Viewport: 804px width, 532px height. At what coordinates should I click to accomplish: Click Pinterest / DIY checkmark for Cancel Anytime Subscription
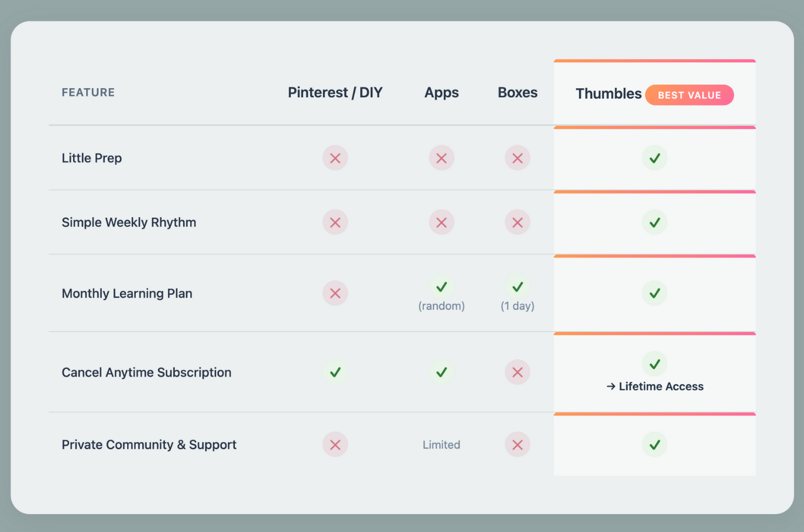point(335,372)
